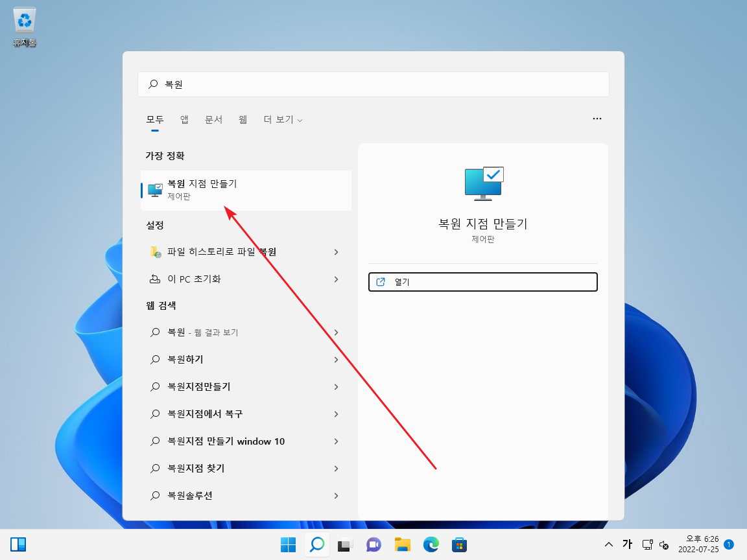The width and height of the screenshot is (747, 560).
Task: Click the monitor icon beside 복원 지점 만들기 result
Action: click(x=156, y=190)
